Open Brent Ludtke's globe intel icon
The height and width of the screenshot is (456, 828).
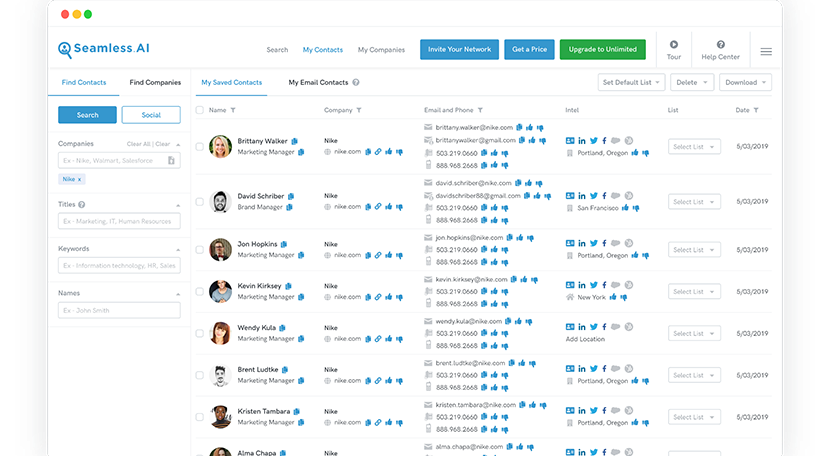tap(628, 368)
